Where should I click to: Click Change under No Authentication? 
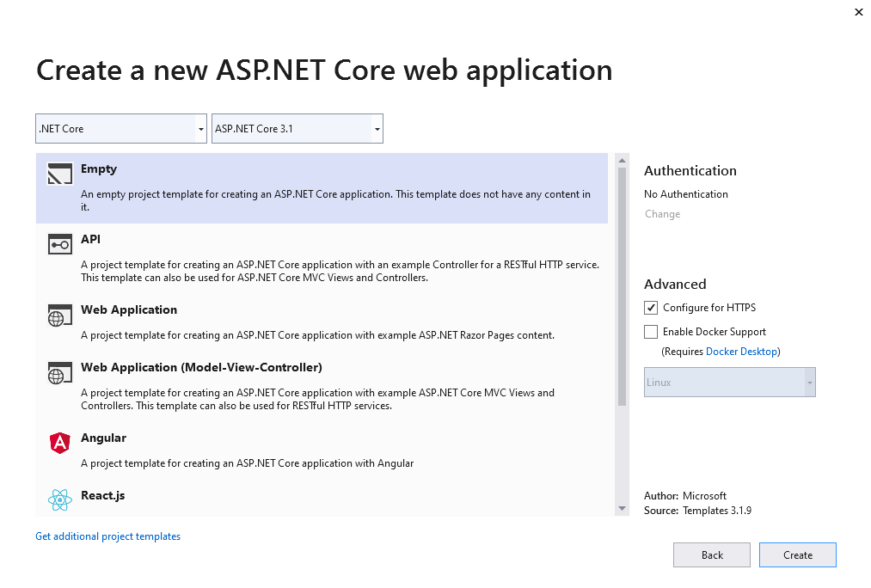pos(662,213)
